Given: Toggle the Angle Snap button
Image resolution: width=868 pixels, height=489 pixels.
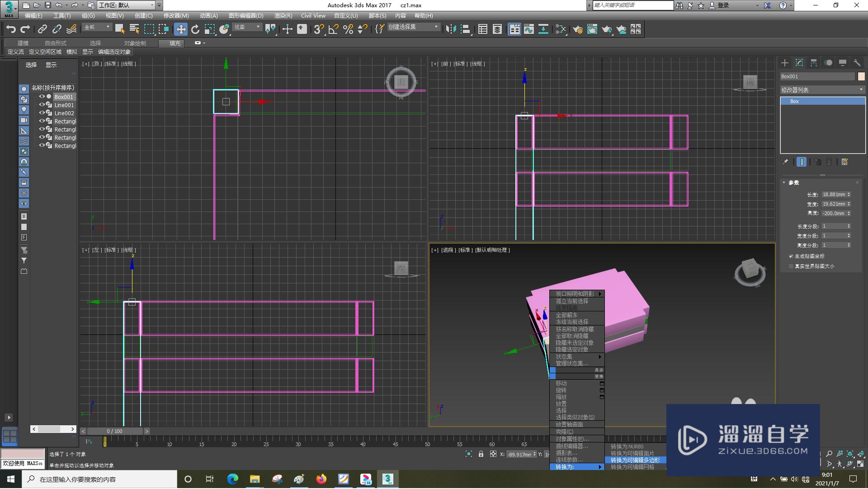Looking at the screenshot, I should point(333,29).
